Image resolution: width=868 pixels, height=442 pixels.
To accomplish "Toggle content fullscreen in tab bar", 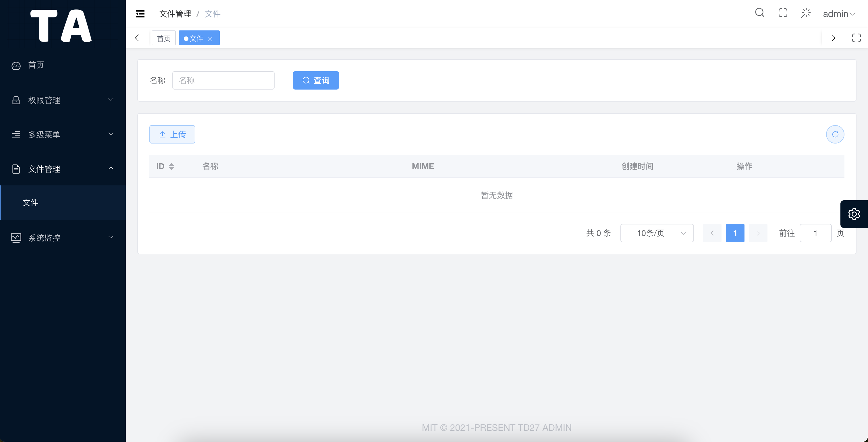I will 856,38.
